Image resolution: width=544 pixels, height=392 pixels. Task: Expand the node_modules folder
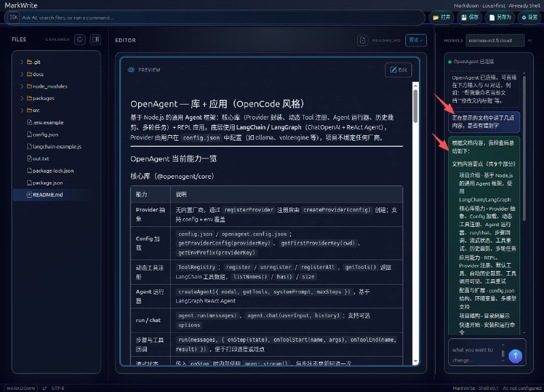pos(22,86)
